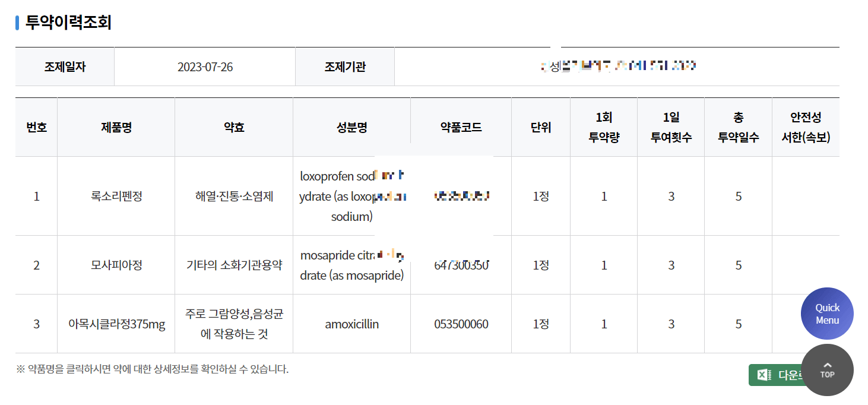Select the 록소리펜정 product name link
Viewport: 868px width, 405px height.
click(116, 196)
